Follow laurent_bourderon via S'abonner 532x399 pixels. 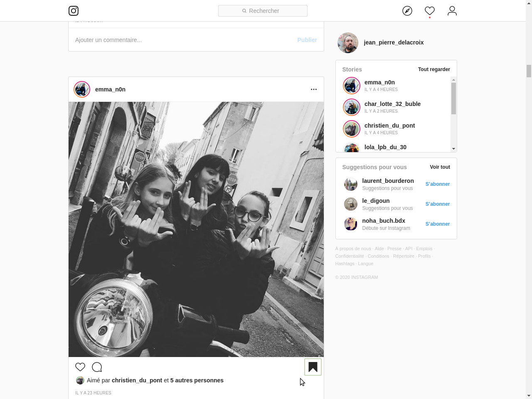[437, 184]
